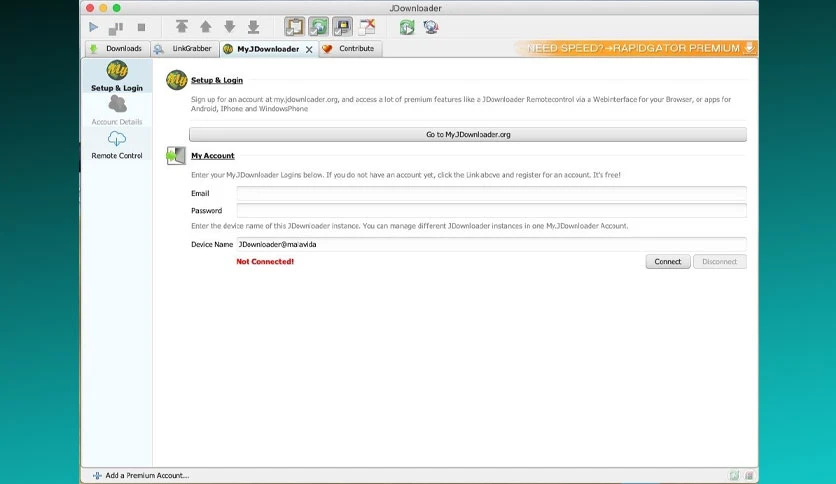The height and width of the screenshot is (484, 836).
Task: Click the My Account section icon
Action: pos(176,156)
